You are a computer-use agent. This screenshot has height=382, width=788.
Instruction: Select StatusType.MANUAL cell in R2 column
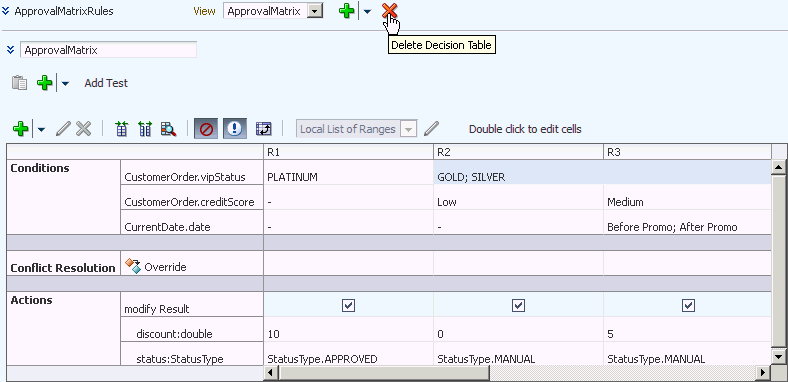pyautogui.click(x=518, y=354)
